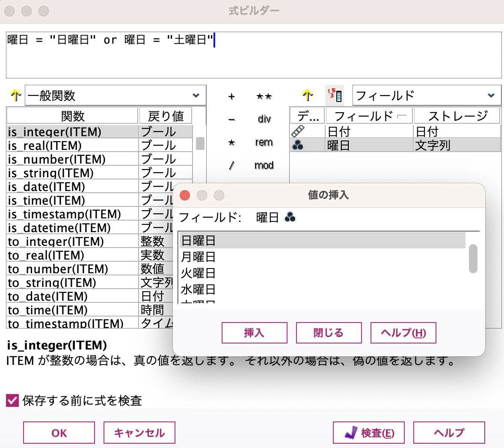Image resolution: width=504 pixels, height=448 pixels.
Task: Click the ストレージ column header
Action: click(x=457, y=116)
